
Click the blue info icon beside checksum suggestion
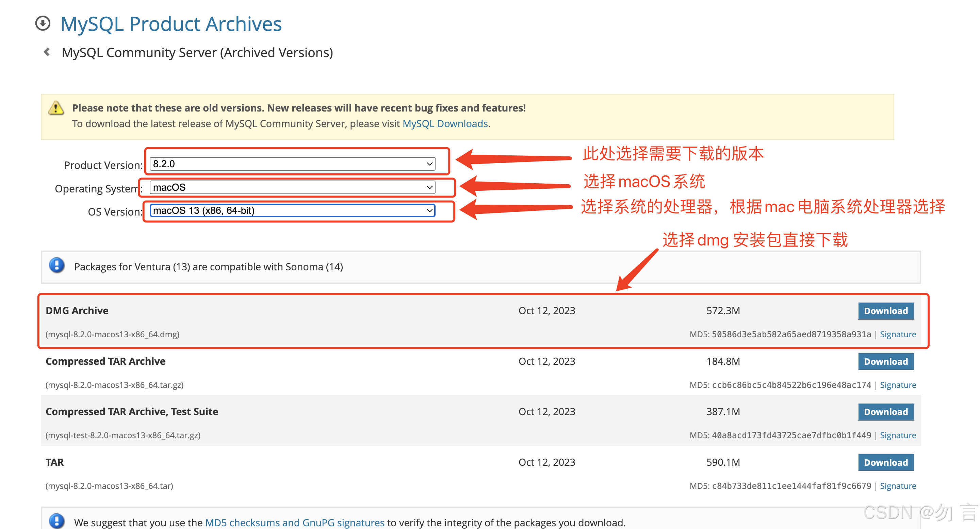57,521
